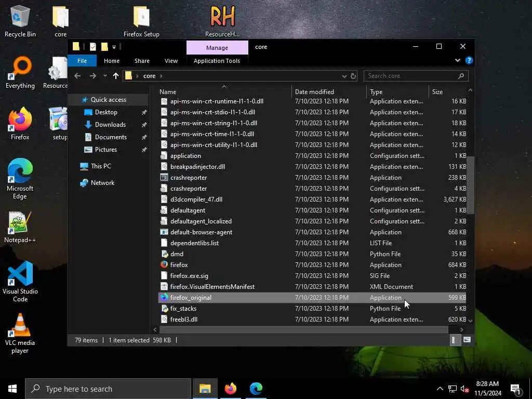This screenshot has width=532, height=399.
Task: Select Quick access in navigation pane
Action: pos(108,100)
